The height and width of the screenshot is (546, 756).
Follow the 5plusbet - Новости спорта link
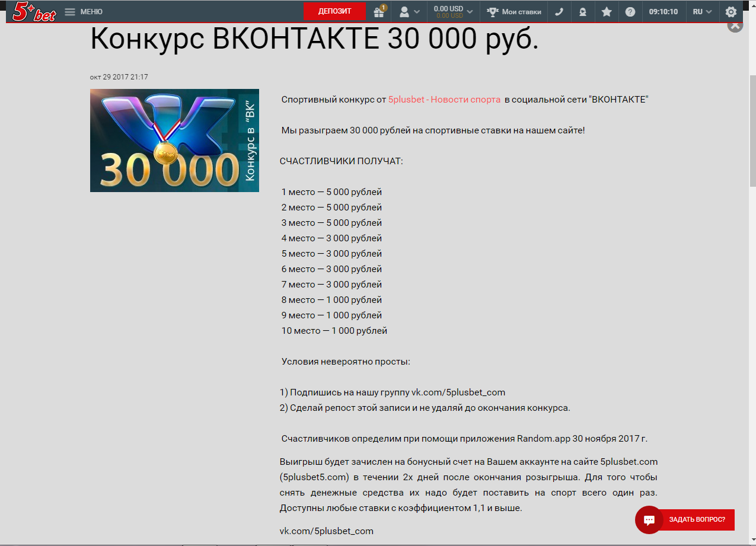[x=444, y=100]
